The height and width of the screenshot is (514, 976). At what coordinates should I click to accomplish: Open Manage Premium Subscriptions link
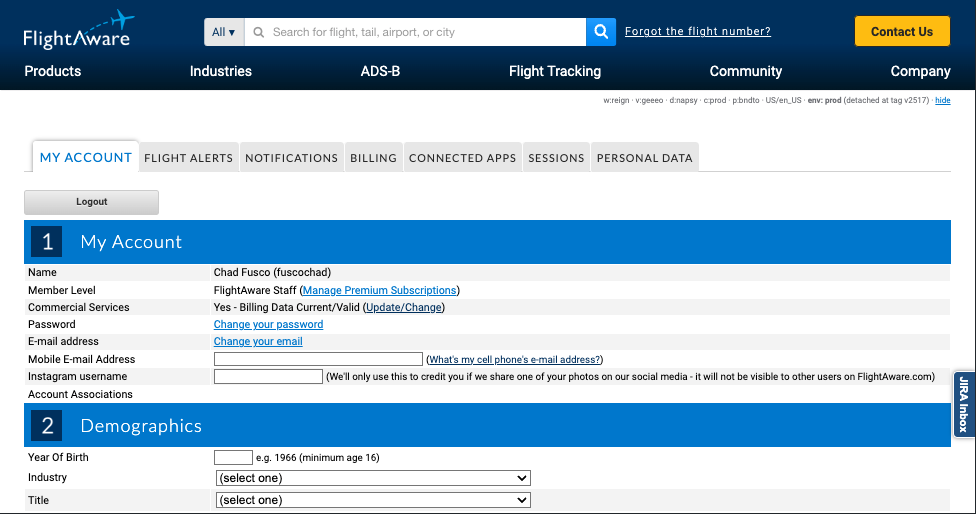coord(380,290)
